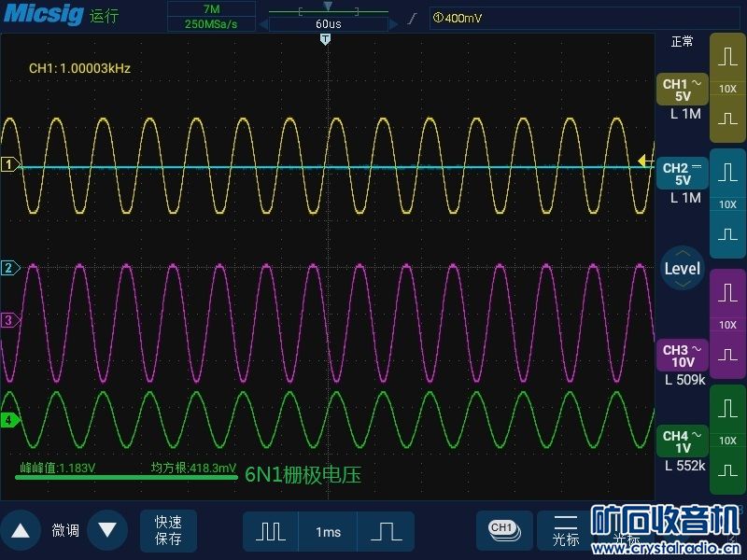Select the channel 4 ground marker

point(9,420)
